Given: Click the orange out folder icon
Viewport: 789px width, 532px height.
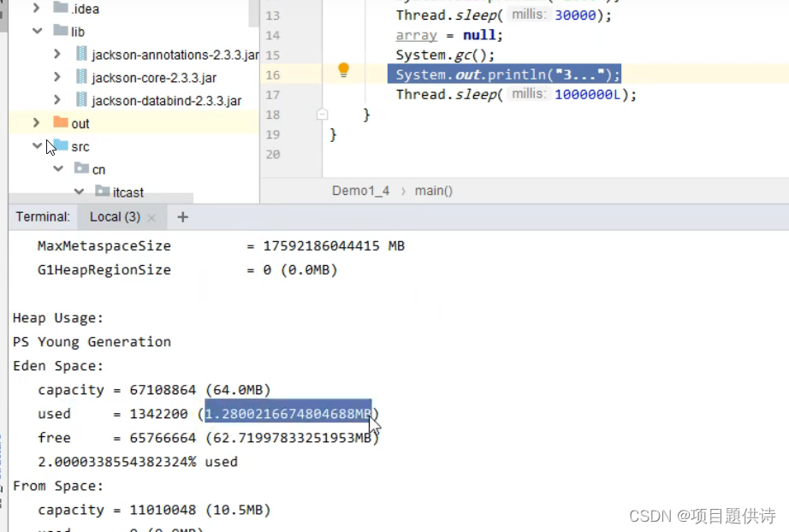Looking at the screenshot, I should (61, 122).
